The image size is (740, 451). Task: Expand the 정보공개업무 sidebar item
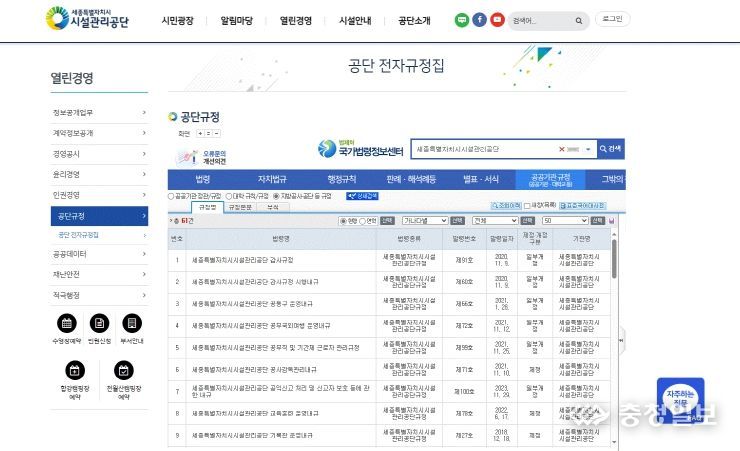[x=99, y=113]
